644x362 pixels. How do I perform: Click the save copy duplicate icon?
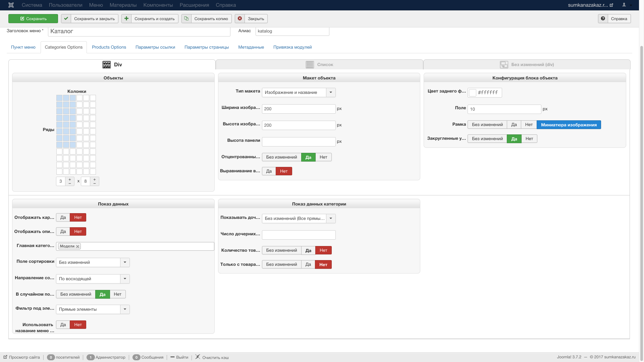[x=186, y=19]
